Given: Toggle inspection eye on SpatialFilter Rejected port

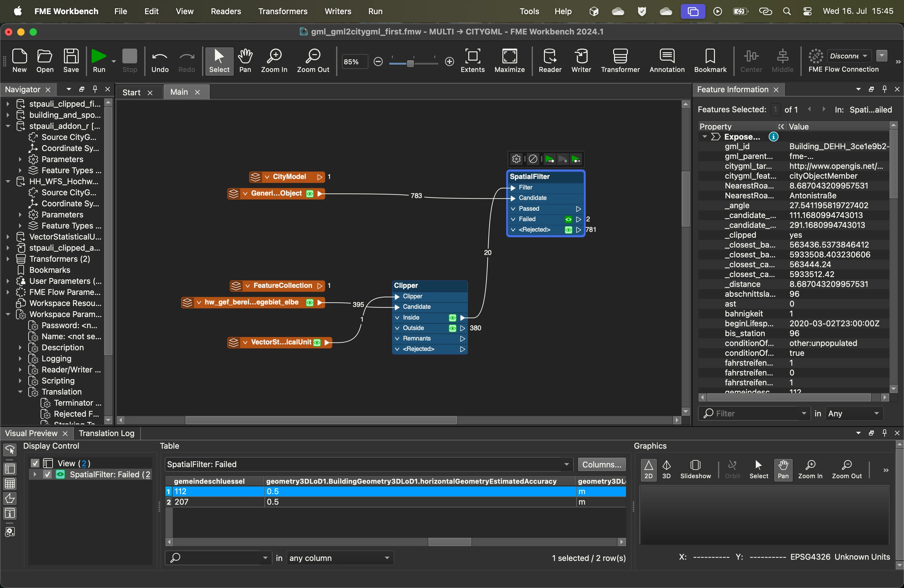Looking at the screenshot, I should 568,230.
